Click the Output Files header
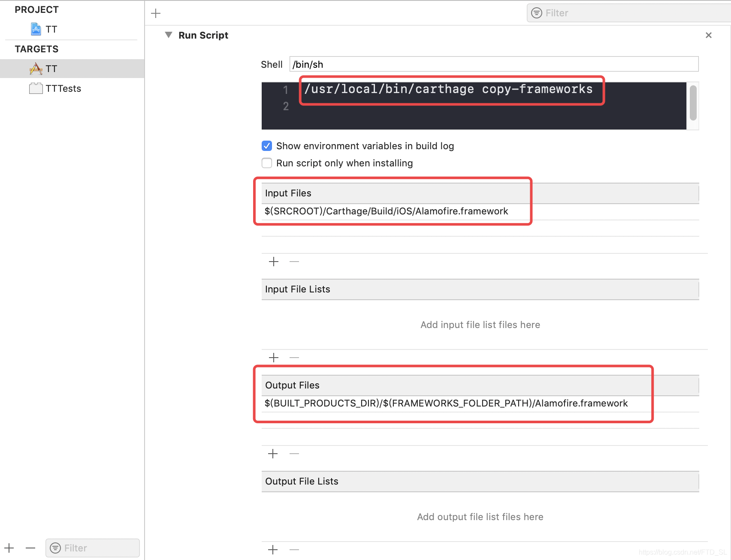 [x=480, y=385]
